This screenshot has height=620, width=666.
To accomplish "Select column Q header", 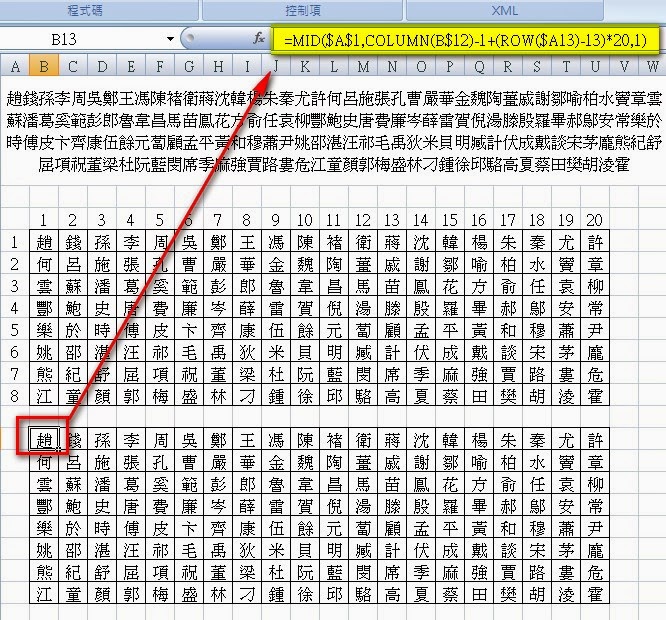I will pyautogui.click(x=479, y=66).
